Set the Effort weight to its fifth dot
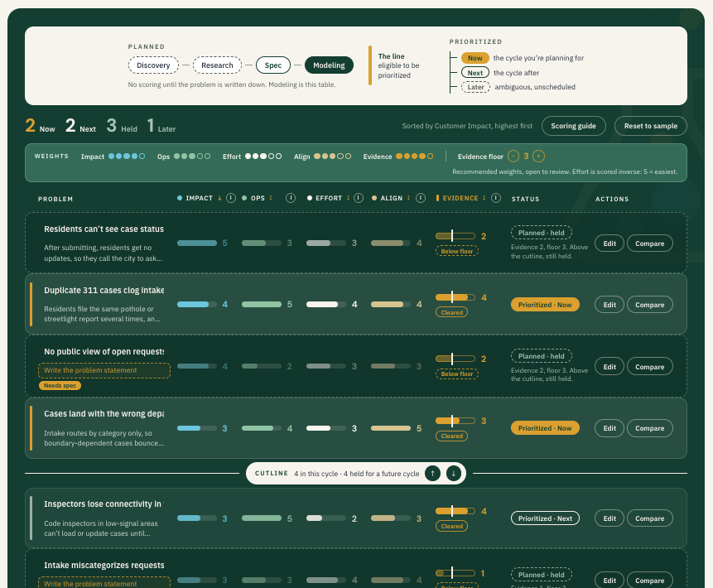 click(x=279, y=157)
